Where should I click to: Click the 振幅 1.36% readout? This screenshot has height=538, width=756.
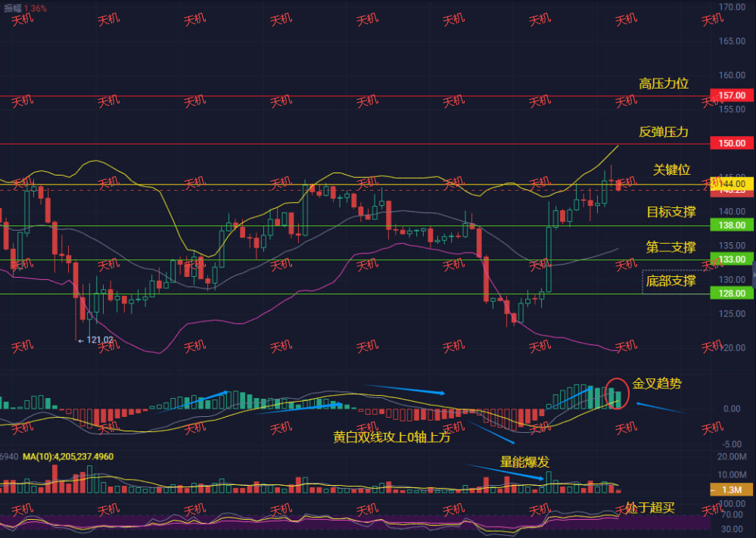(x=25, y=8)
